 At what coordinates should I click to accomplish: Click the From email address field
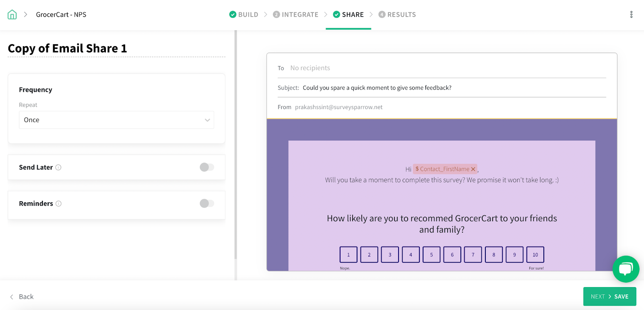coord(442,107)
